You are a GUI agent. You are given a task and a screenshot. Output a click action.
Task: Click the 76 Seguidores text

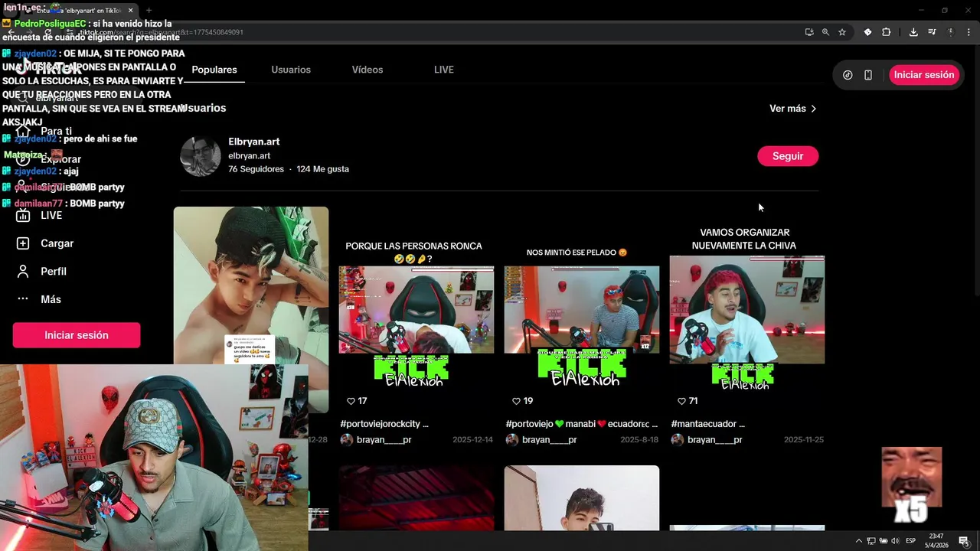tap(256, 169)
